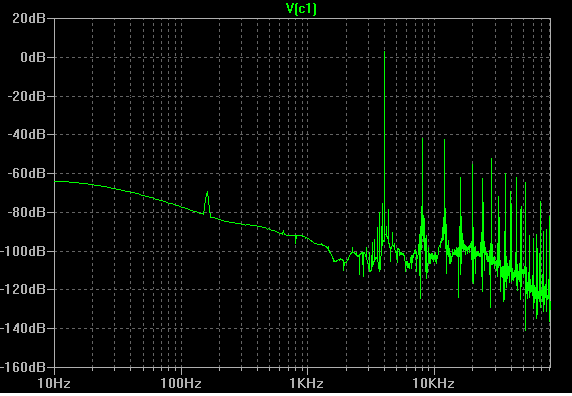
Task: Click the -80dB axis label
Action: point(27,212)
